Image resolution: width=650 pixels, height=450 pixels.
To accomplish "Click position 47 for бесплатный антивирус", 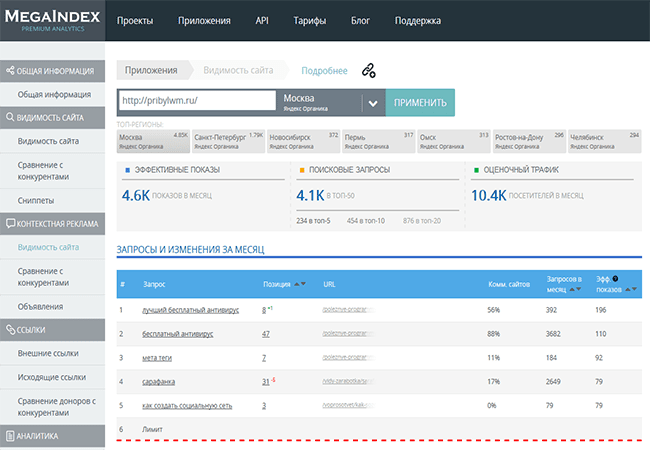I will pos(266,334).
